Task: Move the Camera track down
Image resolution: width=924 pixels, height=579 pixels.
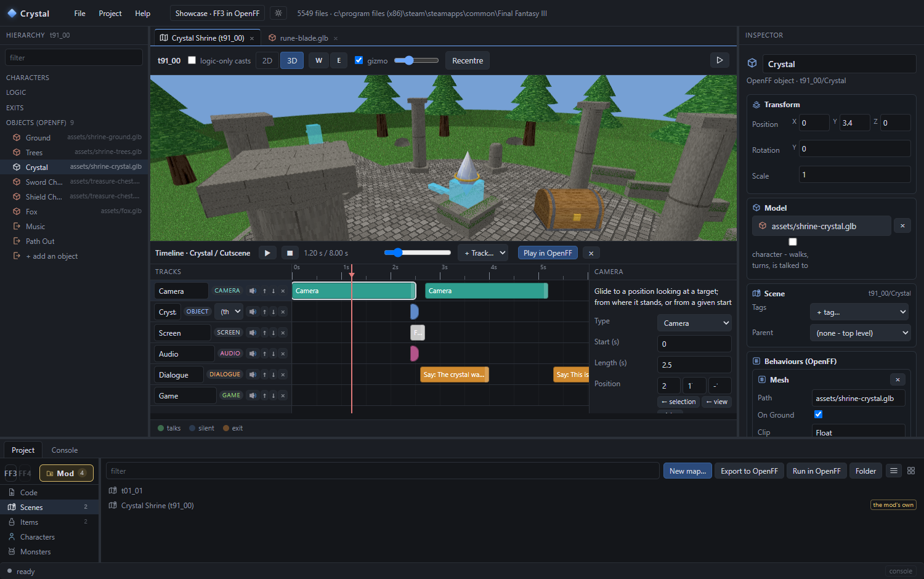Action: (x=274, y=291)
